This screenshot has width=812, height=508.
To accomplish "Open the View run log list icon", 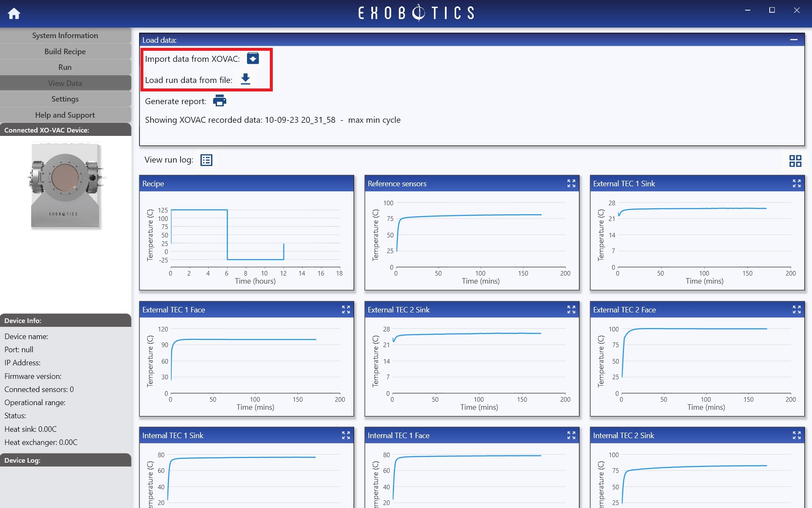I will coord(206,160).
